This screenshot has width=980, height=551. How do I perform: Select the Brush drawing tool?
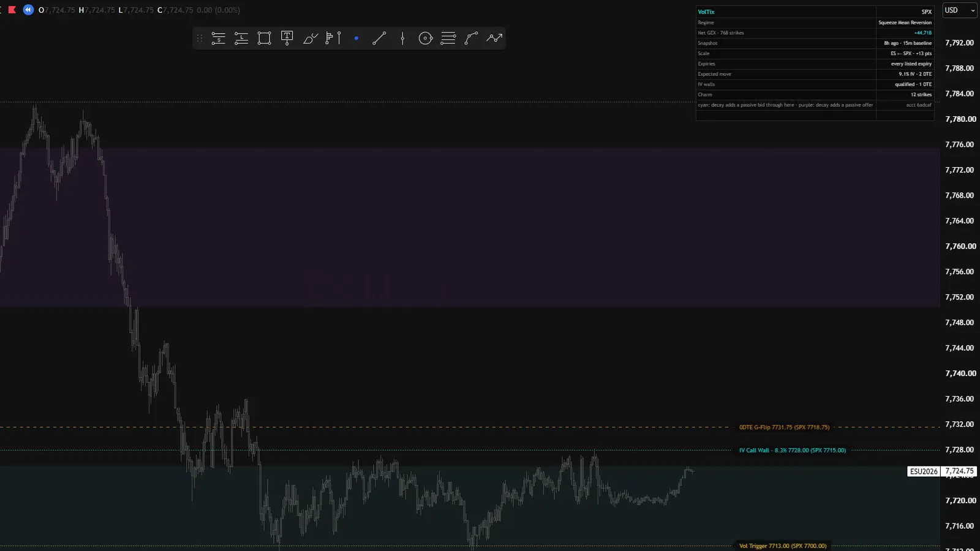[310, 38]
